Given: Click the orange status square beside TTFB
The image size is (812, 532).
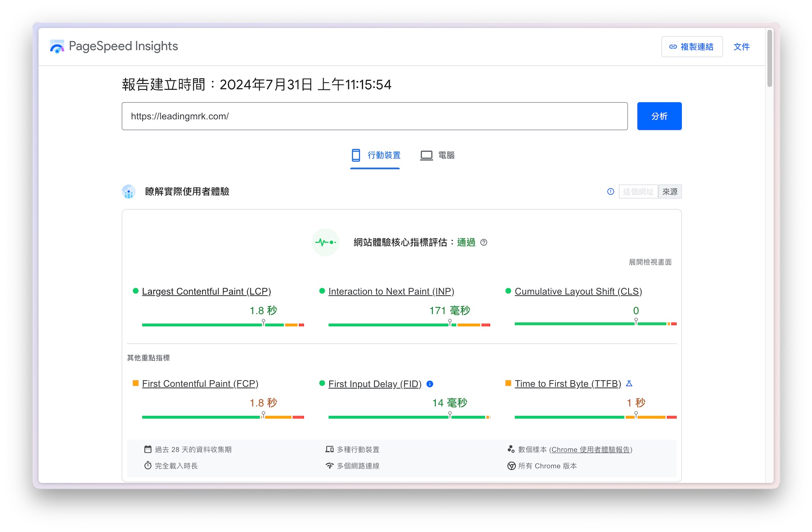Looking at the screenshot, I should (508, 383).
